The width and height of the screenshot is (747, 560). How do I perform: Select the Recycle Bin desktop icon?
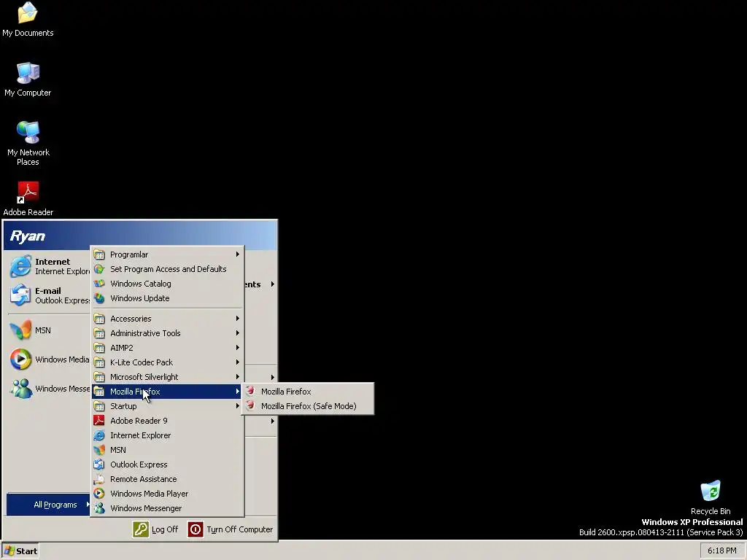[711, 491]
